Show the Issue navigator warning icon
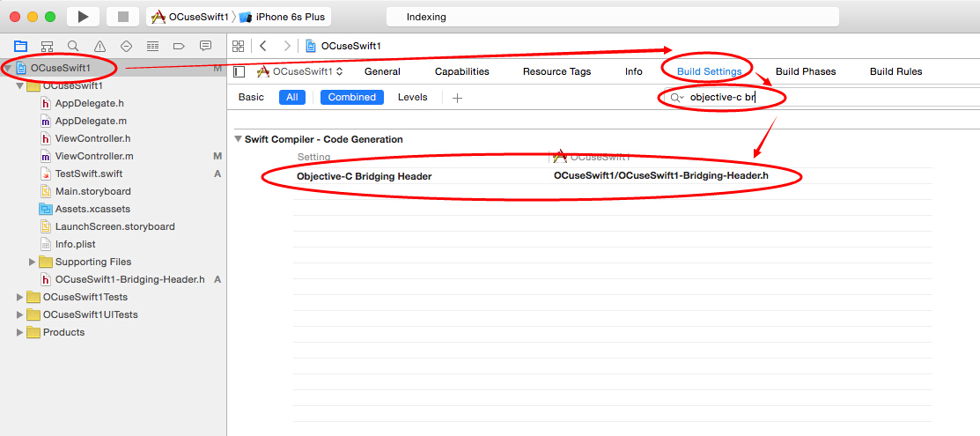The image size is (980, 436). pos(99,46)
